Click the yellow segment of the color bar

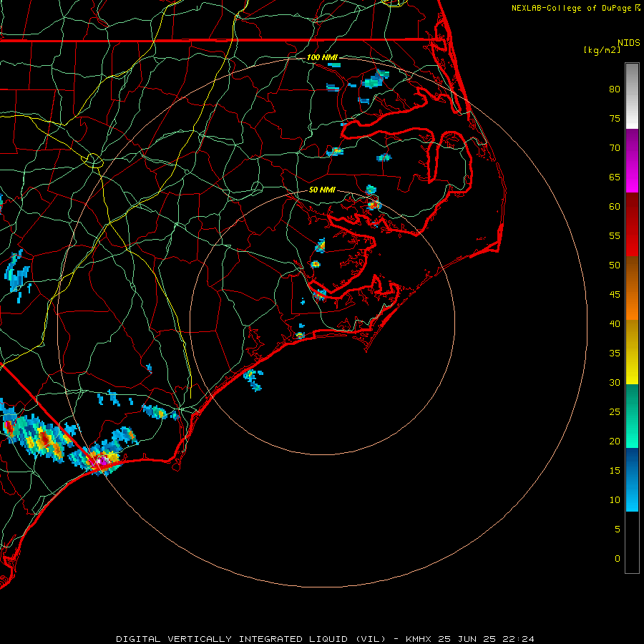point(632,352)
